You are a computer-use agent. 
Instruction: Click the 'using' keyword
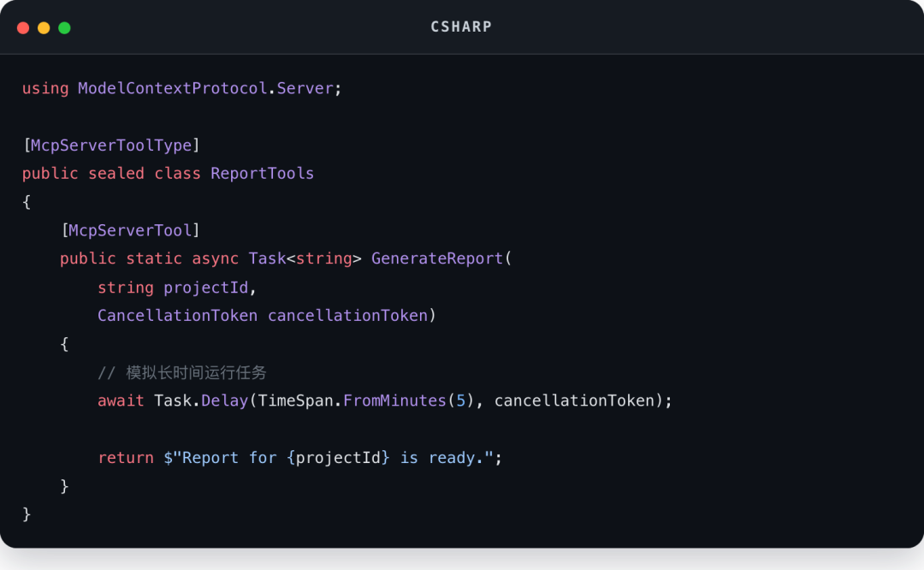click(45, 88)
